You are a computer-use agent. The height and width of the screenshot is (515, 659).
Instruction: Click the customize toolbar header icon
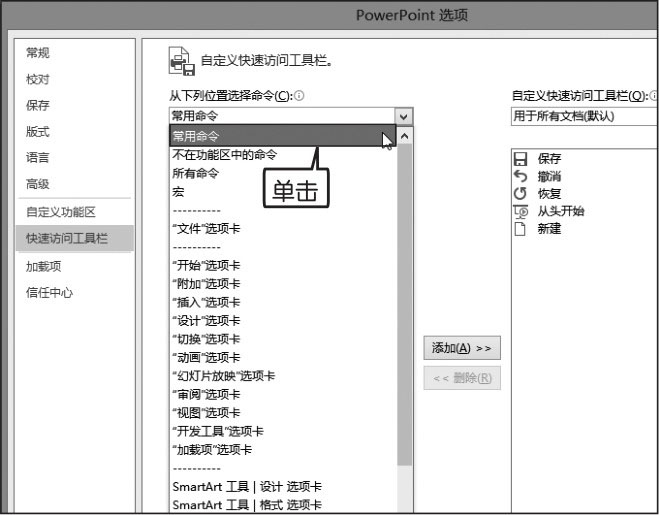181,62
